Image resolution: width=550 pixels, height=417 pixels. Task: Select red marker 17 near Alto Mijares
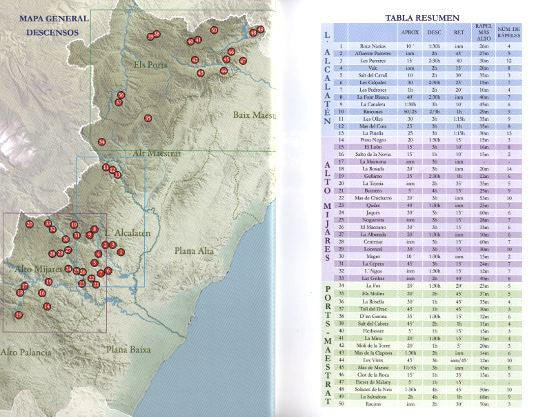(24, 286)
